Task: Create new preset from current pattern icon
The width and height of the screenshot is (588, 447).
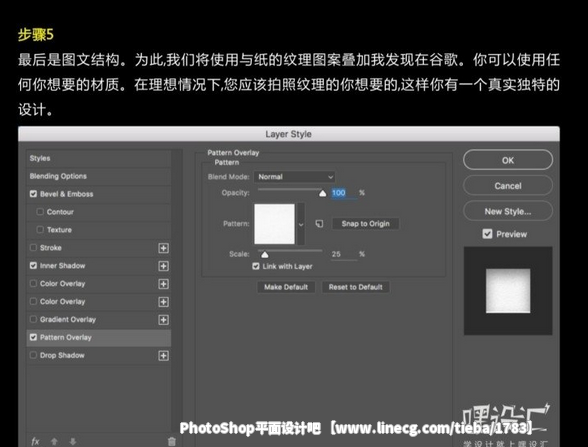Action: [x=319, y=224]
